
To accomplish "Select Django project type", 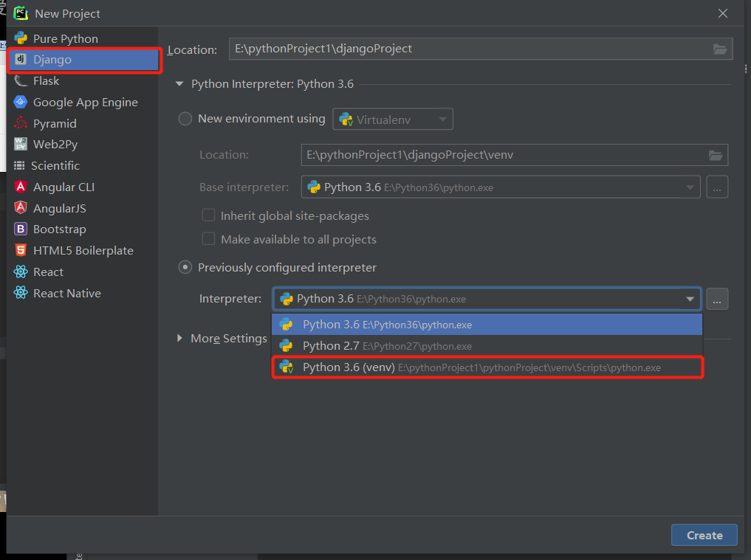I will 83,59.
